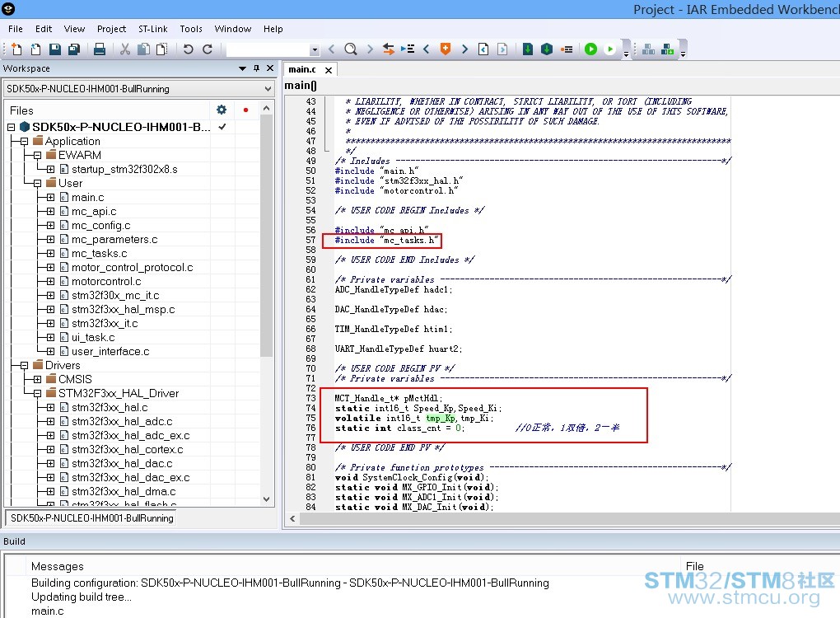Select user_interface.c in the file tree
Image resolution: width=840 pixels, height=618 pixels.
[x=110, y=352]
